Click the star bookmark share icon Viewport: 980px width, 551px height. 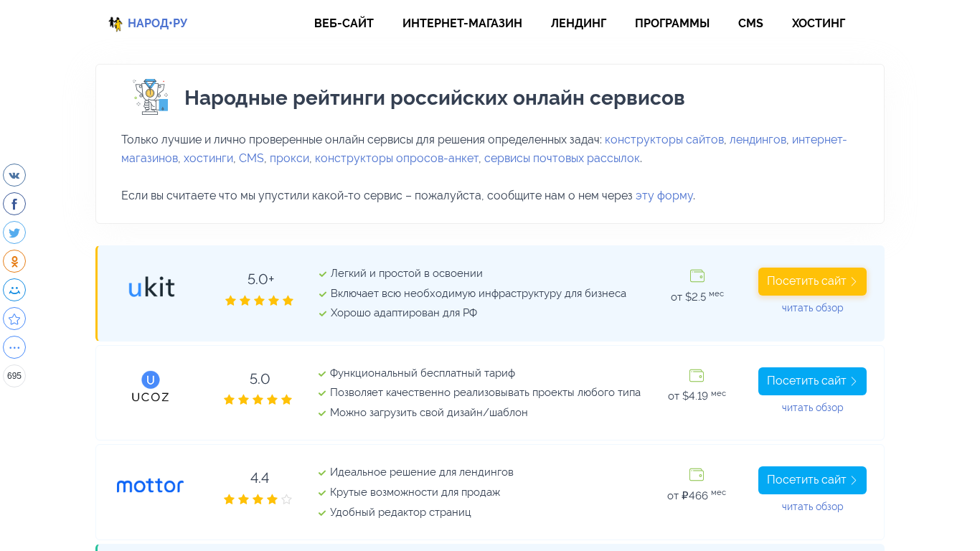pos(14,319)
